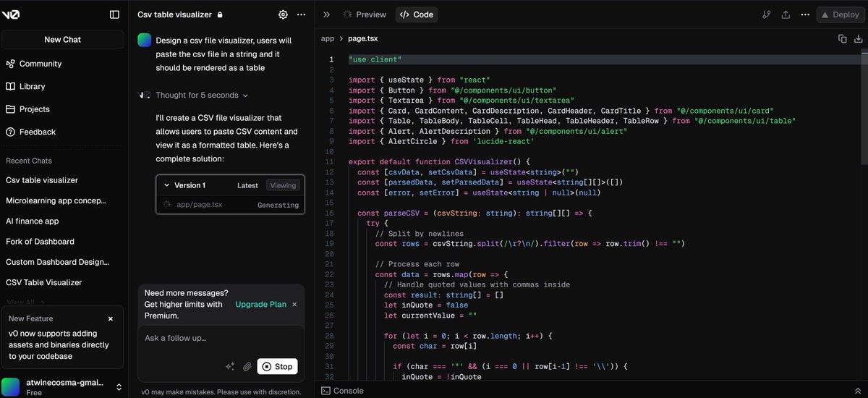Click the Library book icon
The image size is (868, 398).
[x=10, y=86]
